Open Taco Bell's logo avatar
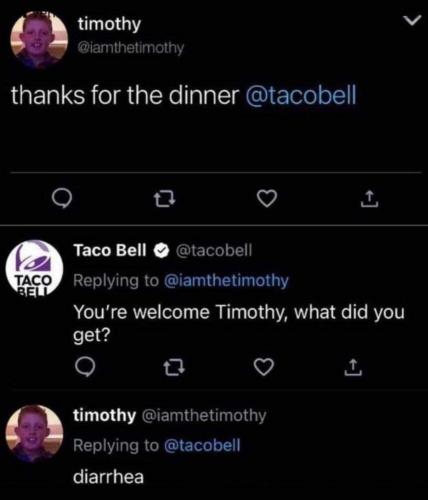The width and height of the screenshot is (428, 500). (x=34, y=267)
